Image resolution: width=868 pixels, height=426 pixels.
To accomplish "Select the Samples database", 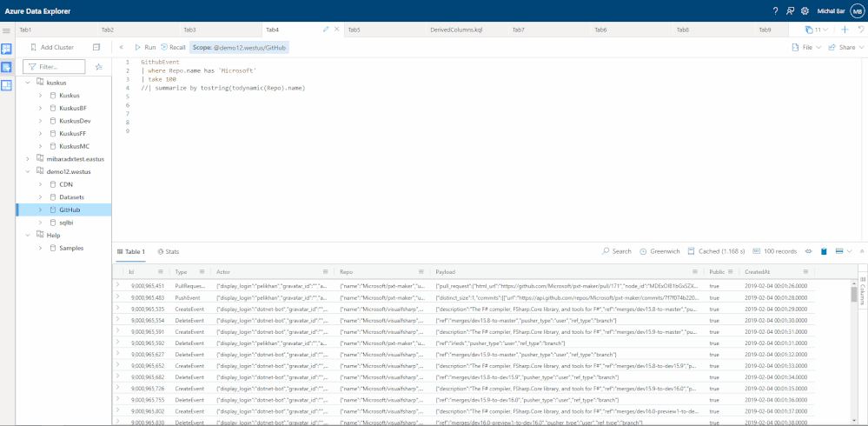I will [x=71, y=248].
